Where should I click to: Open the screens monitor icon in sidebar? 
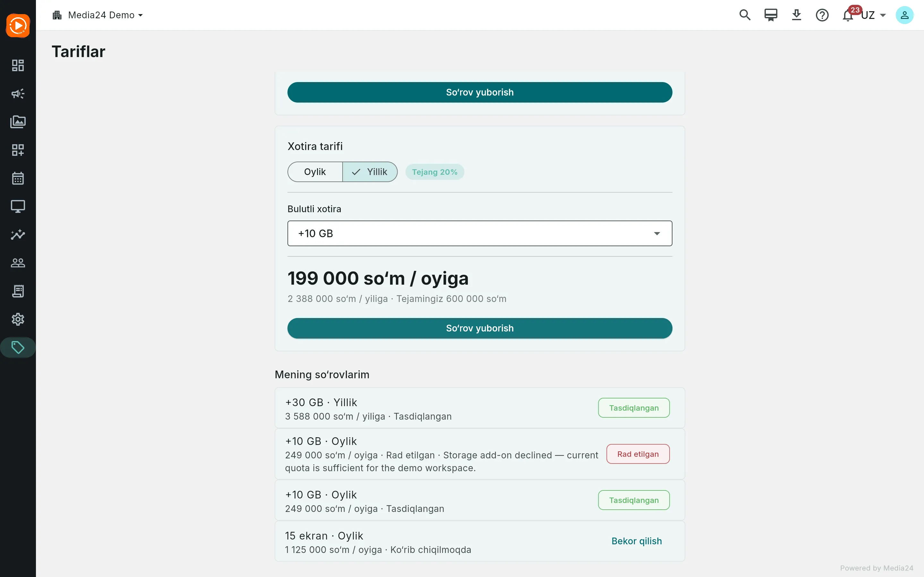[18, 206]
